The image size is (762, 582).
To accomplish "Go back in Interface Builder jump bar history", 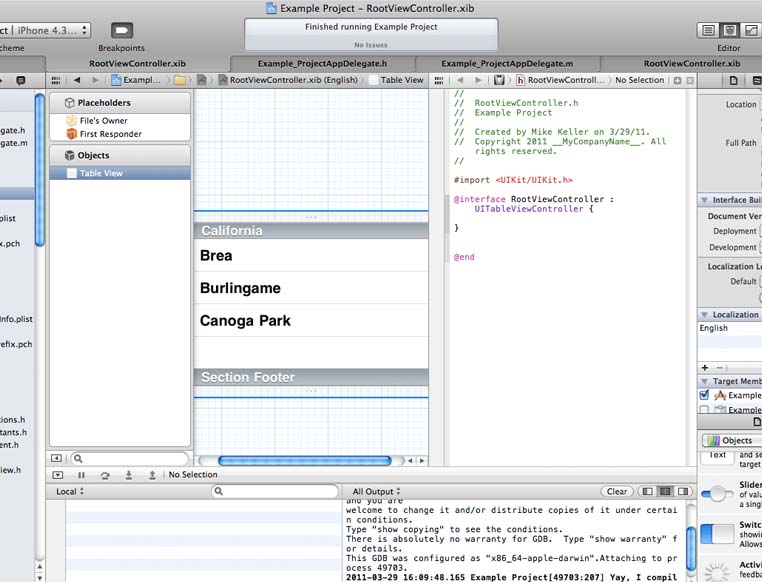I will pyautogui.click(x=77, y=80).
